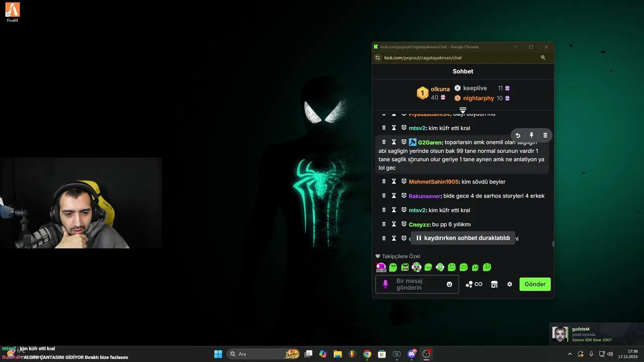Image resolution: width=644 pixels, height=362 pixels.
Task: Open G2Garen's user profile
Action: click(430, 142)
